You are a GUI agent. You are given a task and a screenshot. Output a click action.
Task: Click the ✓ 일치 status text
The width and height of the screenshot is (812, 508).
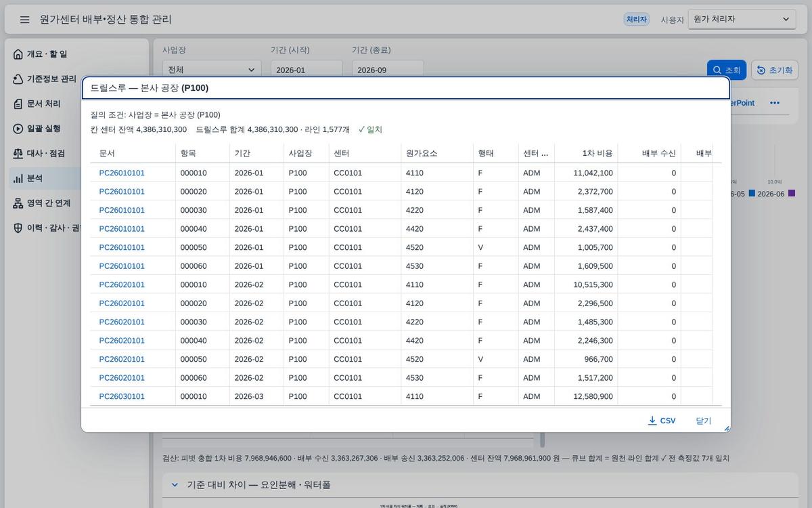click(370, 129)
